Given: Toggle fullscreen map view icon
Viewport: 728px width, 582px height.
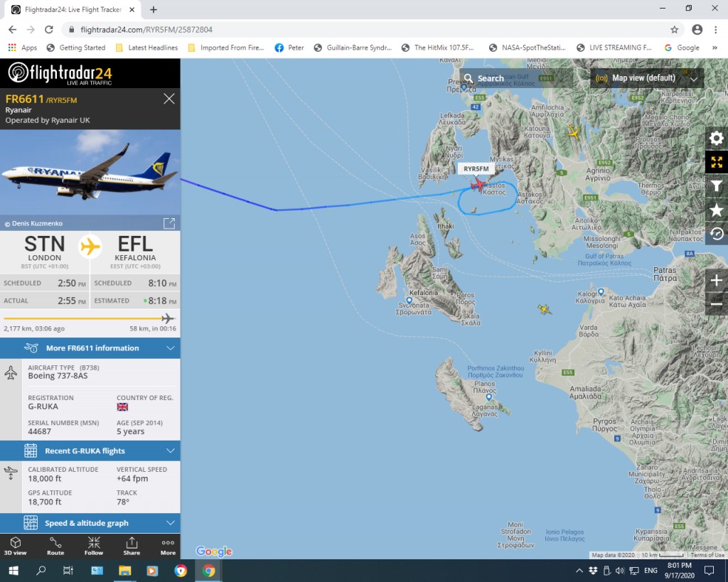Looking at the screenshot, I should 717,162.
